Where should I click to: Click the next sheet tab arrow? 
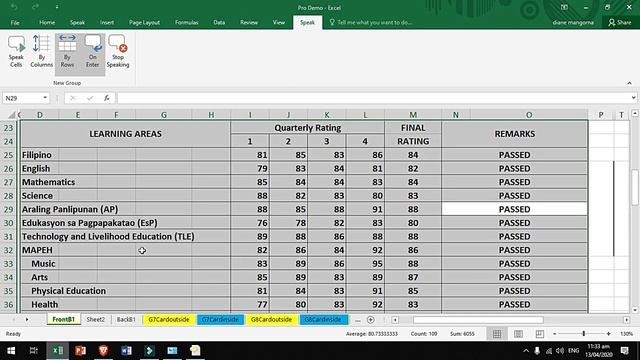click(27, 320)
